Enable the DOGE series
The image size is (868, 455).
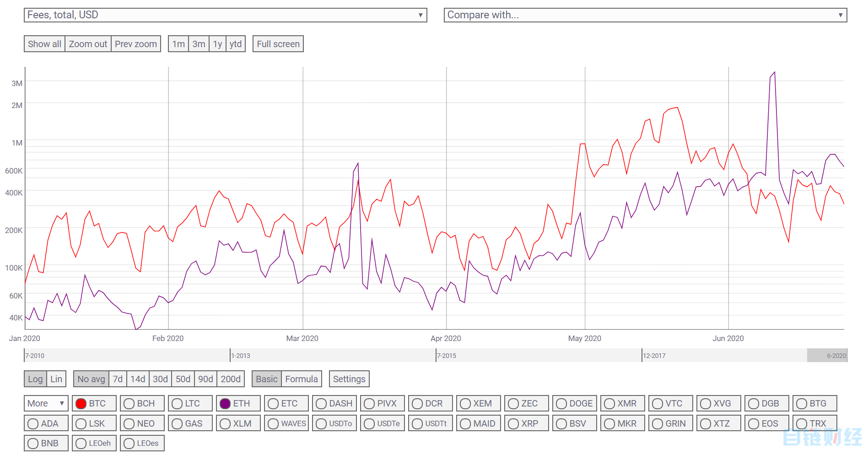(575, 403)
